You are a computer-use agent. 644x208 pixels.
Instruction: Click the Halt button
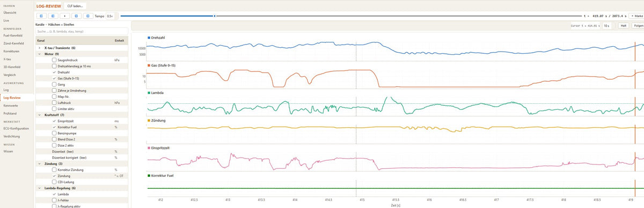coord(624,25)
